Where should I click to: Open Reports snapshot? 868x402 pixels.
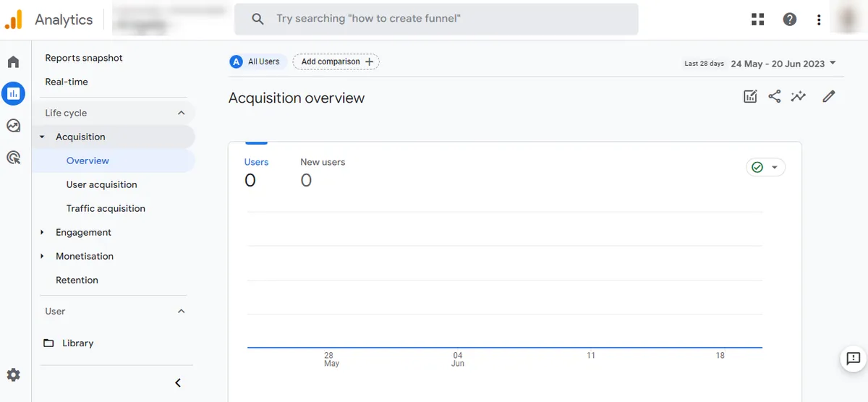[84, 58]
